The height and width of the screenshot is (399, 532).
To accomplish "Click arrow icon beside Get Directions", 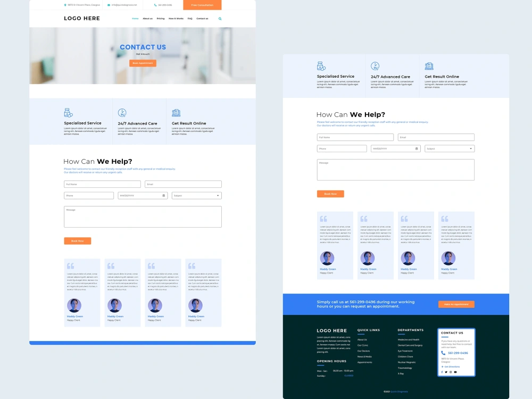I will coord(442,367).
